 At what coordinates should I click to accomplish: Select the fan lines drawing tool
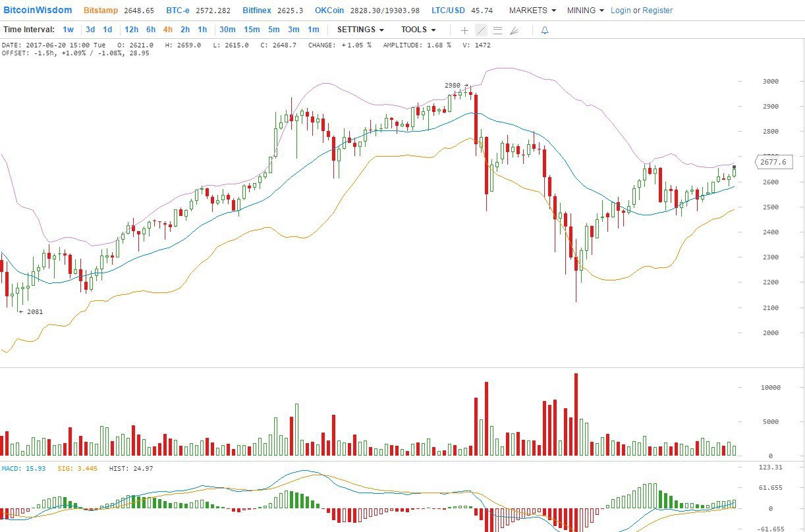pos(514,30)
